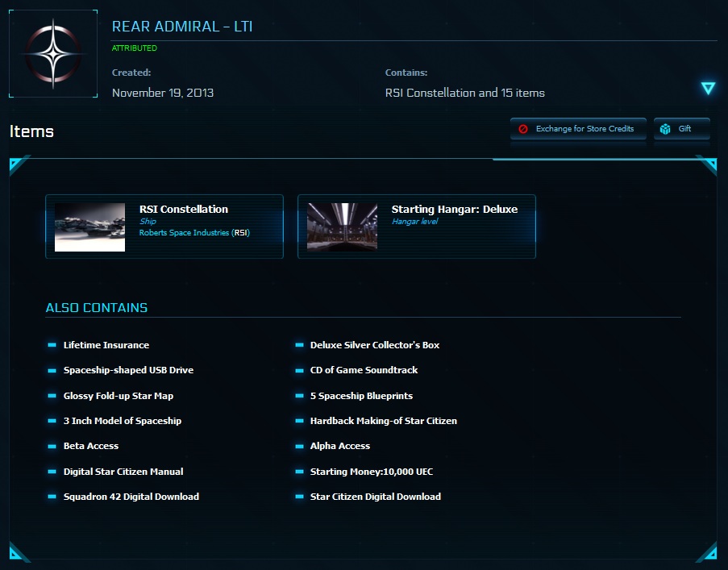Open the RSI Constellation ship thumbnail
Image resolution: width=728 pixels, height=570 pixels.
[x=89, y=227]
